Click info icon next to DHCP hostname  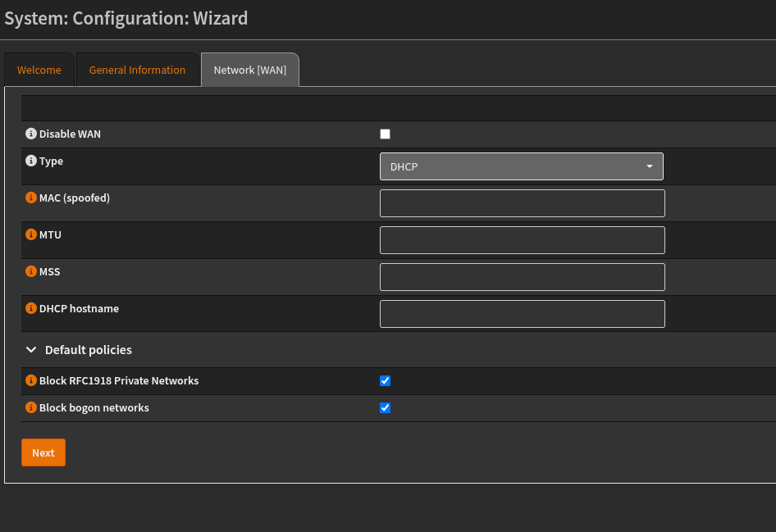coord(31,308)
